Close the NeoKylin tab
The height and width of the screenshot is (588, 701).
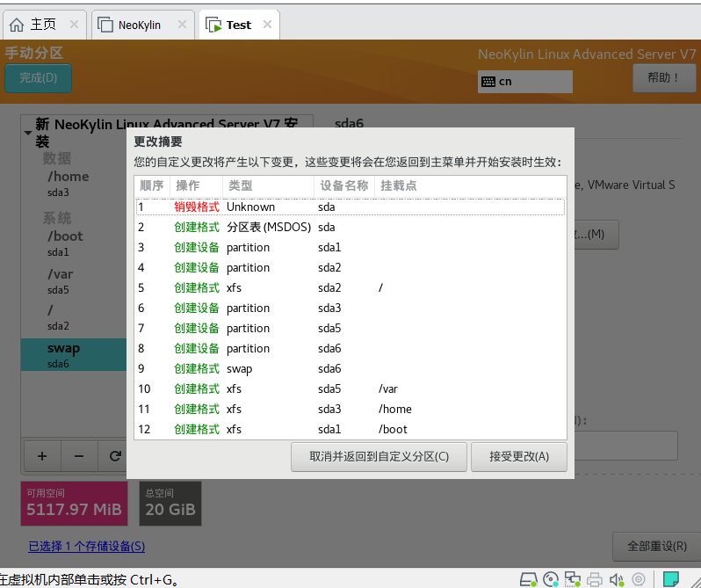[182, 24]
